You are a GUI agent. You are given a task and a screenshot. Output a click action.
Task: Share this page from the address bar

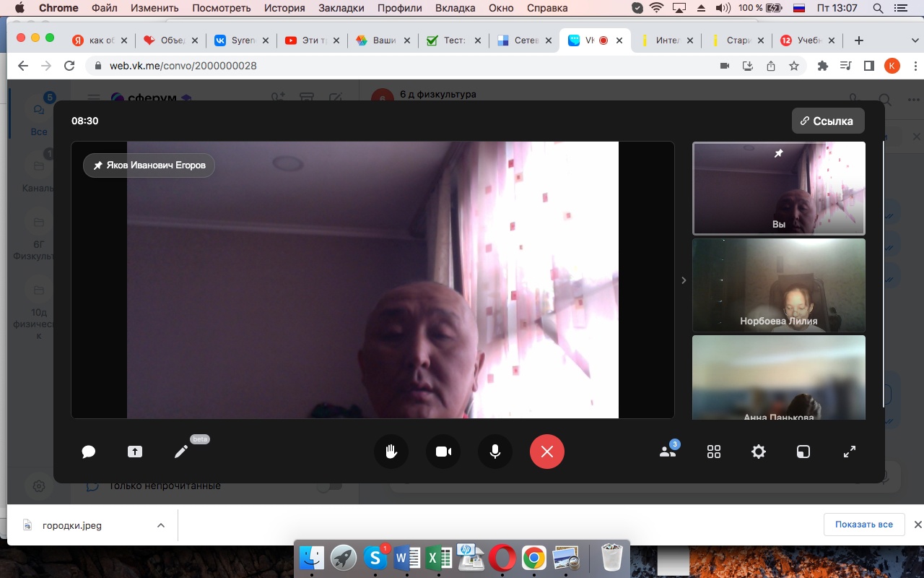point(771,66)
